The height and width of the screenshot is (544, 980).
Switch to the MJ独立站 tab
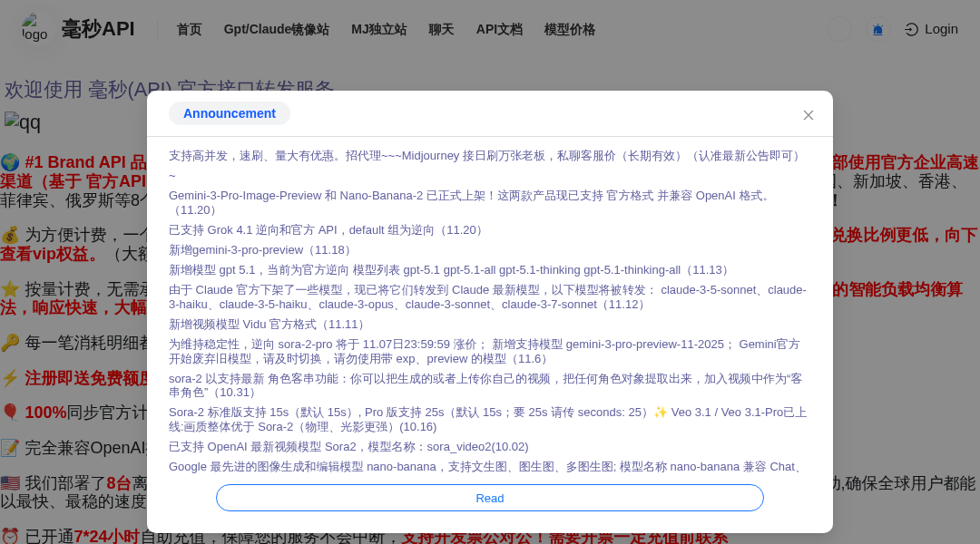[379, 29]
